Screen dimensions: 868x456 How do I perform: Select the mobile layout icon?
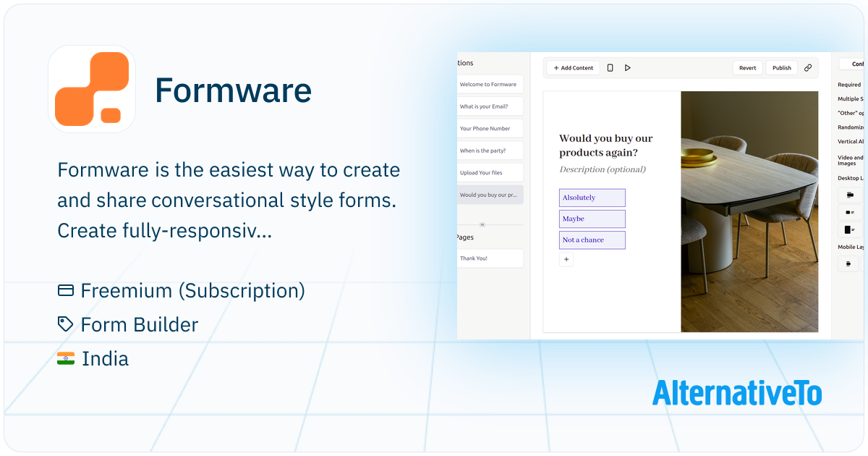849,264
